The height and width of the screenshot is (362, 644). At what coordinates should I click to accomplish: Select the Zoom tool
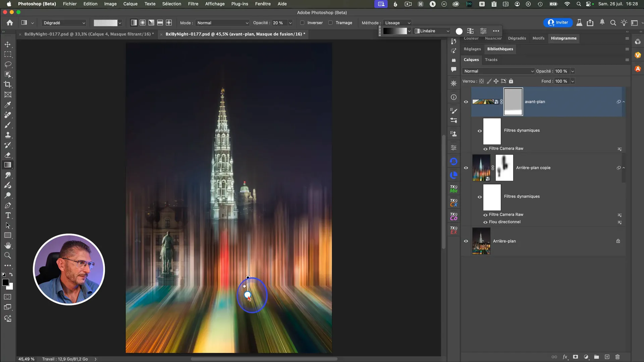[8, 255]
